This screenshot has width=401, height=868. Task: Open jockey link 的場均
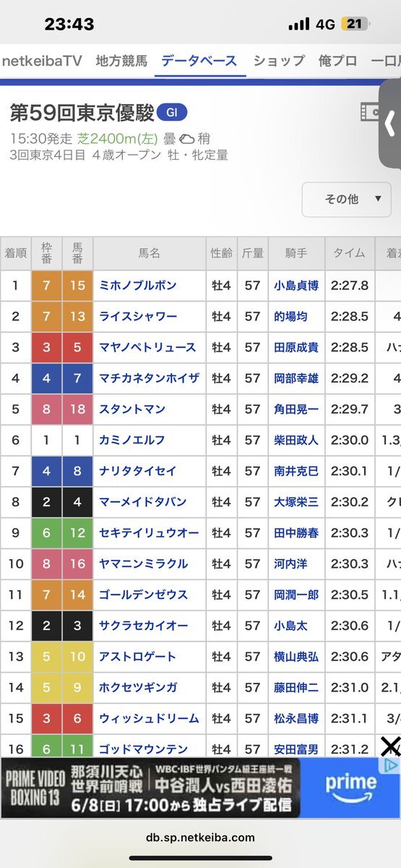pyautogui.click(x=290, y=317)
